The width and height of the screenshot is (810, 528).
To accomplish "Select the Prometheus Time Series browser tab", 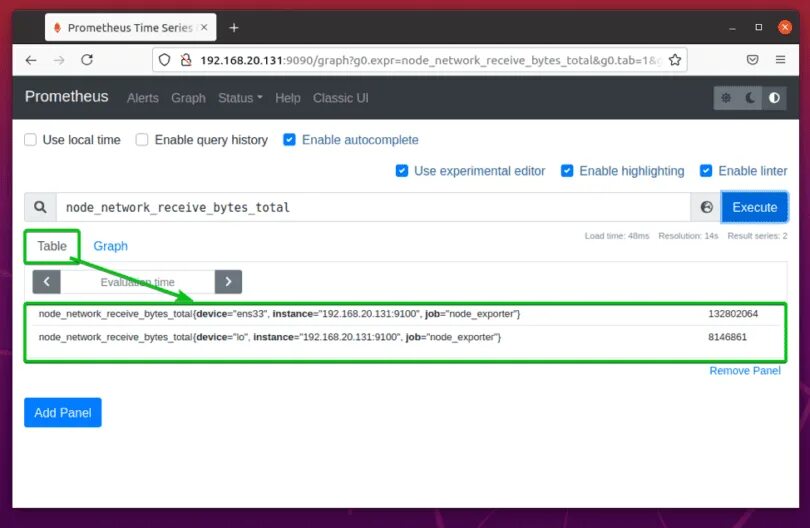I will (130, 27).
